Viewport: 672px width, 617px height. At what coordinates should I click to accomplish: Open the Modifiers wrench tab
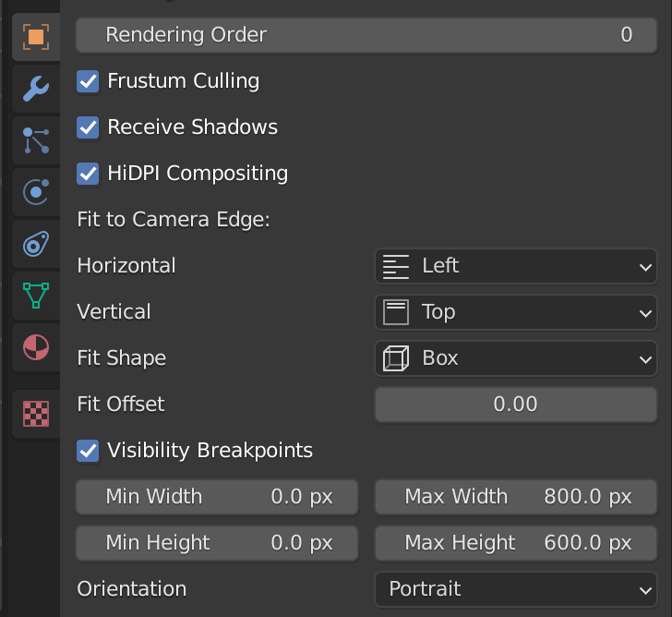(x=36, y=89)
